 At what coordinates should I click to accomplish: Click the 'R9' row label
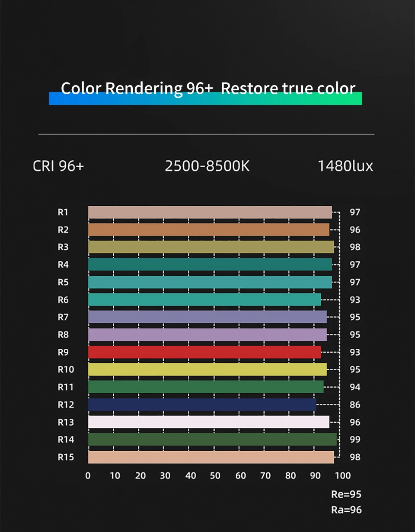tap(63, 352)
